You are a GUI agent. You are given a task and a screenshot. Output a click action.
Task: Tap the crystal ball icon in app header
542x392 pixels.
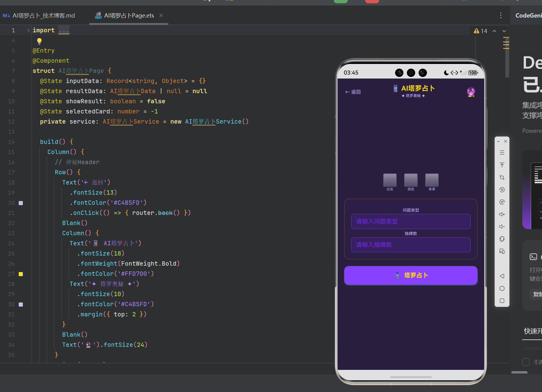click(471, 92)
